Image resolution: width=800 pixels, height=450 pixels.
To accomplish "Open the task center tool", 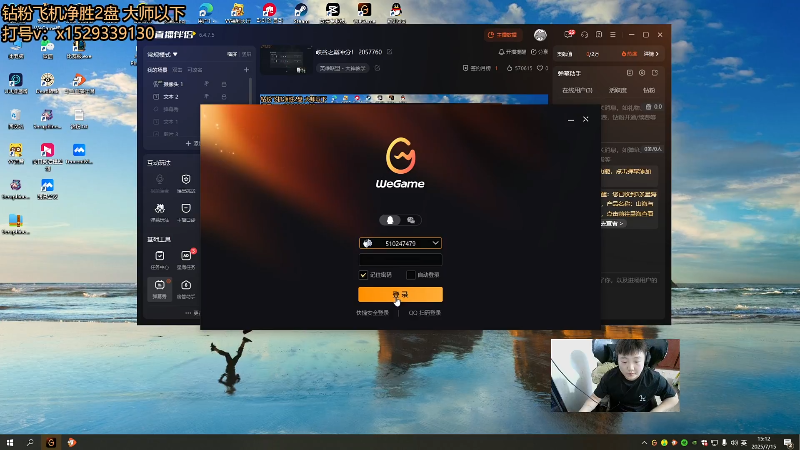I will point(160,259).
